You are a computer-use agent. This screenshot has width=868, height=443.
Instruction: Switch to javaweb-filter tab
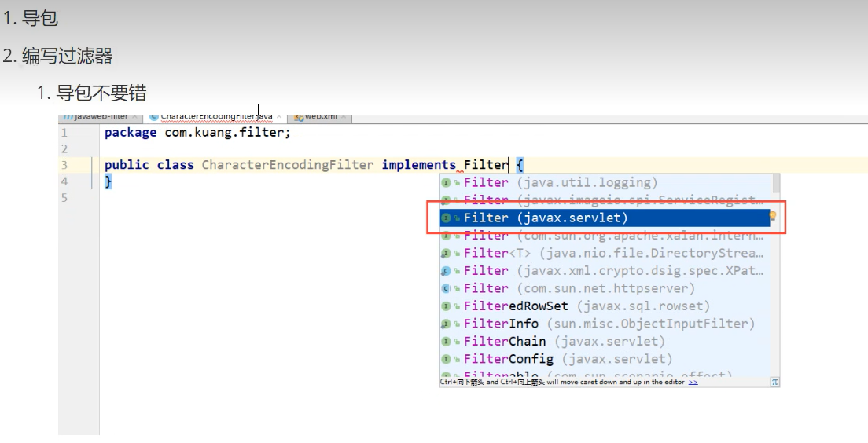click(x=101, y=117)
